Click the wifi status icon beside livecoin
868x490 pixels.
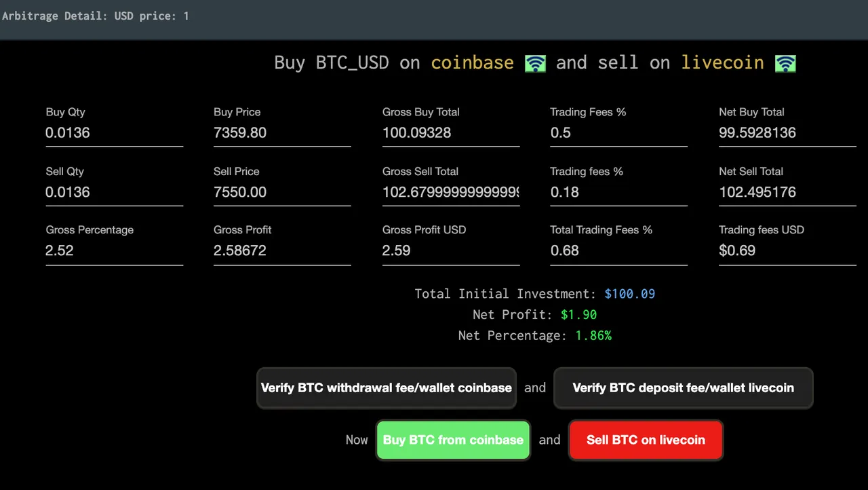point(785,64)
